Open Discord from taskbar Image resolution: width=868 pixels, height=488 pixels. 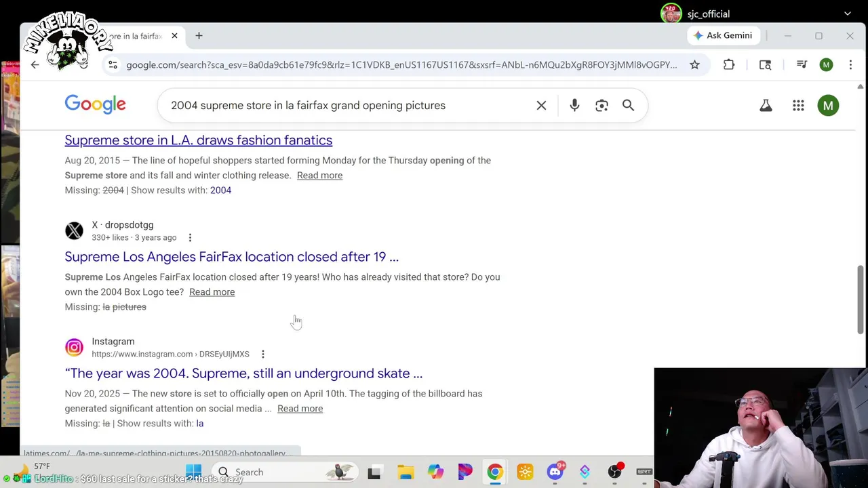pos(555,472)
